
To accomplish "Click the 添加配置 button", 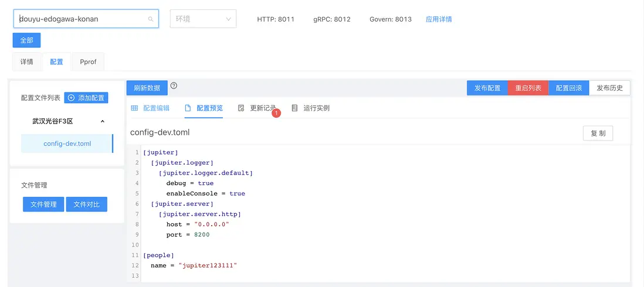I will (86, 98).
